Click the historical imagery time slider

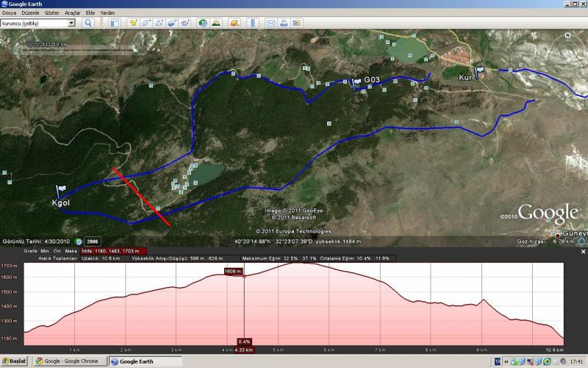79,50
